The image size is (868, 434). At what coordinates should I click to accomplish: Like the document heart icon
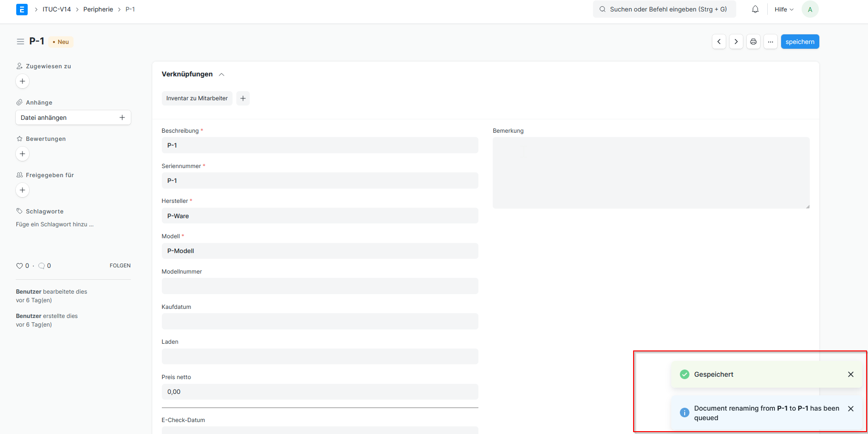[20, 266]
